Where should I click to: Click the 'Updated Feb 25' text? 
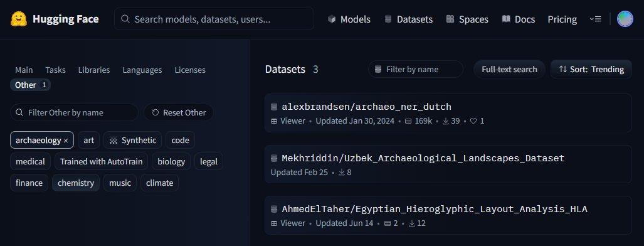pyautogui.click(x=299, y=172)
